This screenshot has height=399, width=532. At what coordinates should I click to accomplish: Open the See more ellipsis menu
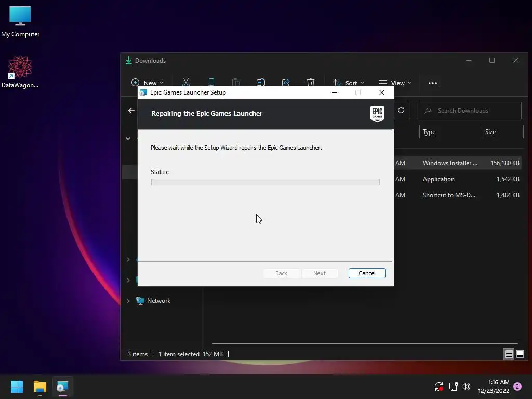(433, 83)
